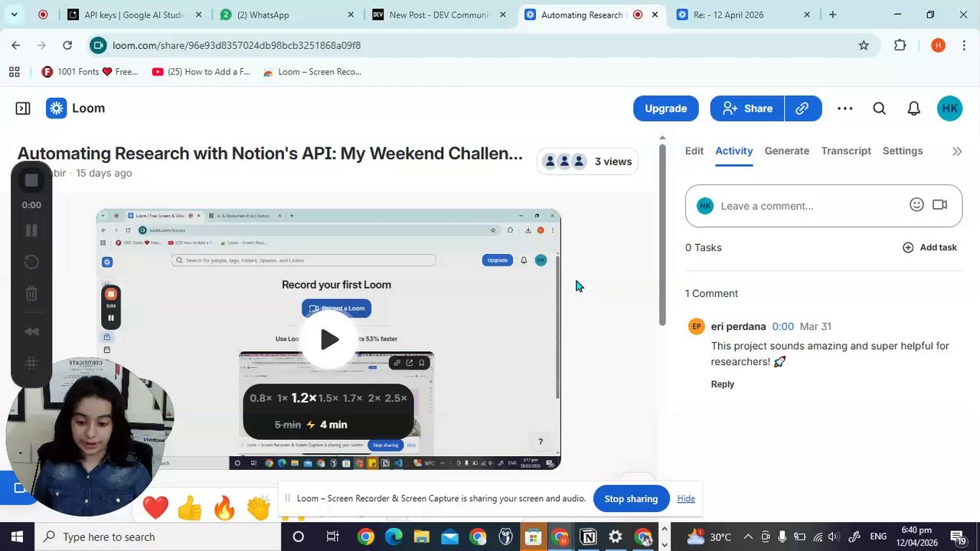The height and width of the screenshot is (551, 980).
Task: Switch to API keys Google AI Studio tab
Action: (x=135, y=15)
